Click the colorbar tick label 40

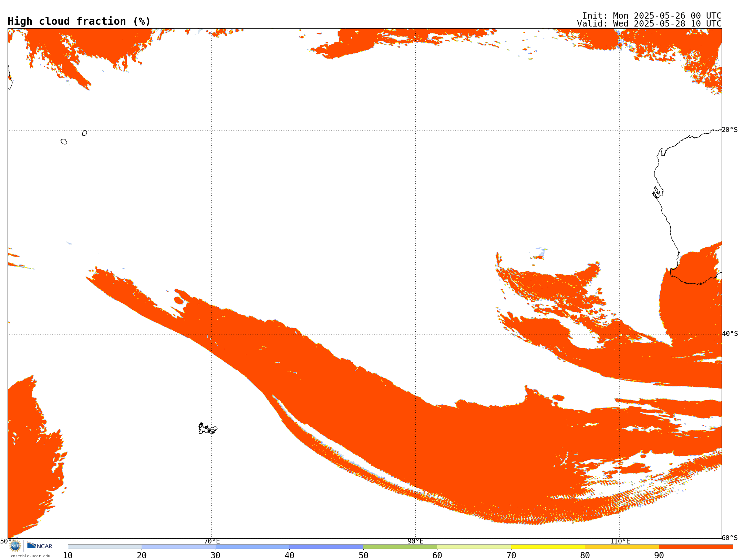289,555
